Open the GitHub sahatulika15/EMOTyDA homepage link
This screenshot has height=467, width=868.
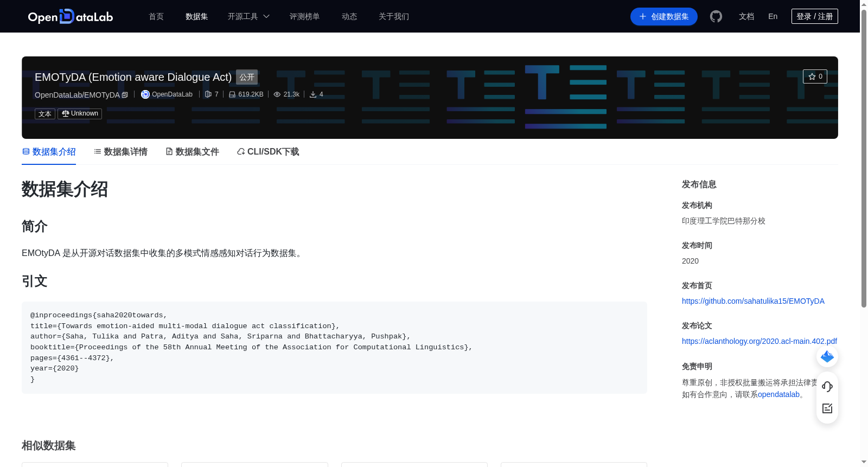coord(753,301)
